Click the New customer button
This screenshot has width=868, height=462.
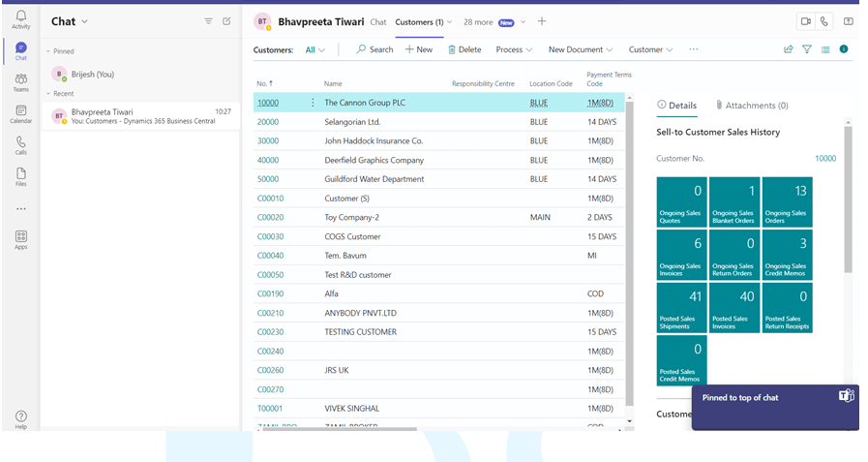click(x=419, y=49)
